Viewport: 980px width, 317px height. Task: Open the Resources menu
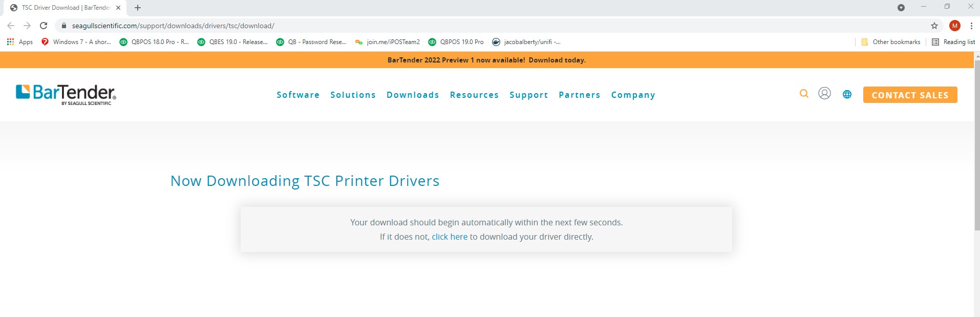(x=474, y=95)
